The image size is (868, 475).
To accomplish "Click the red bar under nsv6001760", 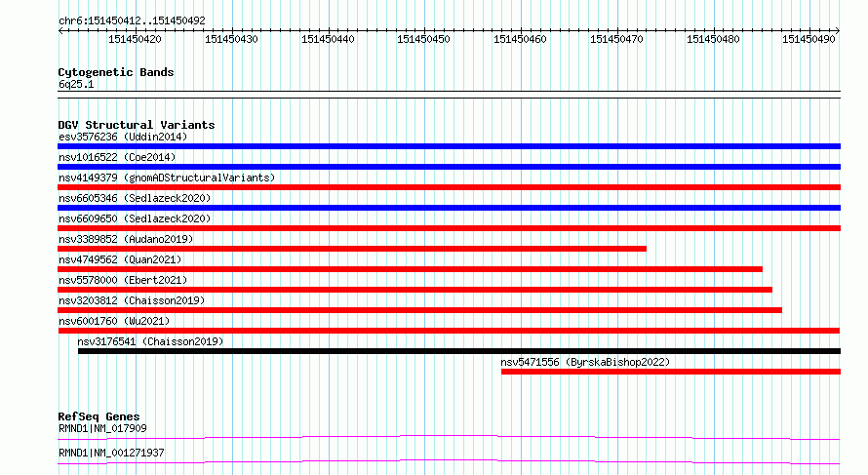I will click(x=449, y=331).
